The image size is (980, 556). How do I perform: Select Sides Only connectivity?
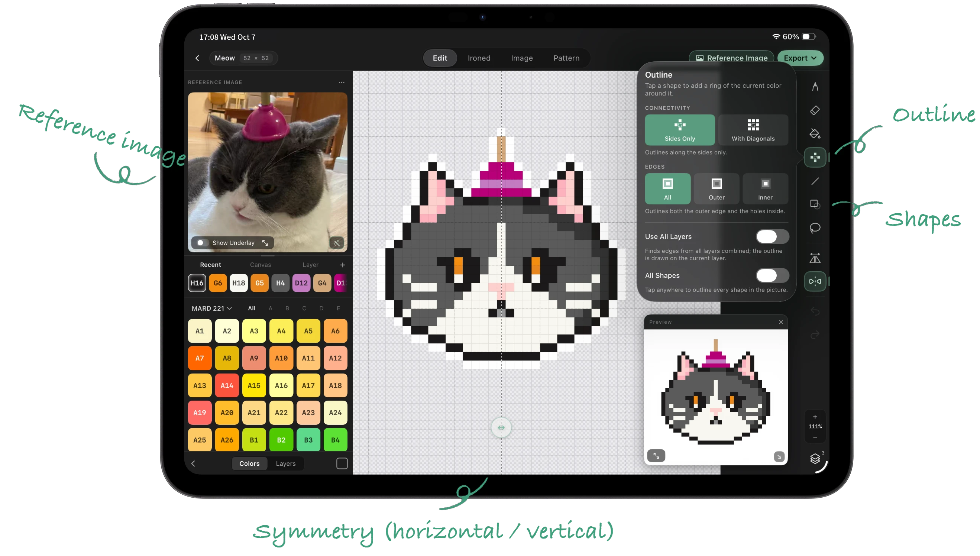[680, 130]
